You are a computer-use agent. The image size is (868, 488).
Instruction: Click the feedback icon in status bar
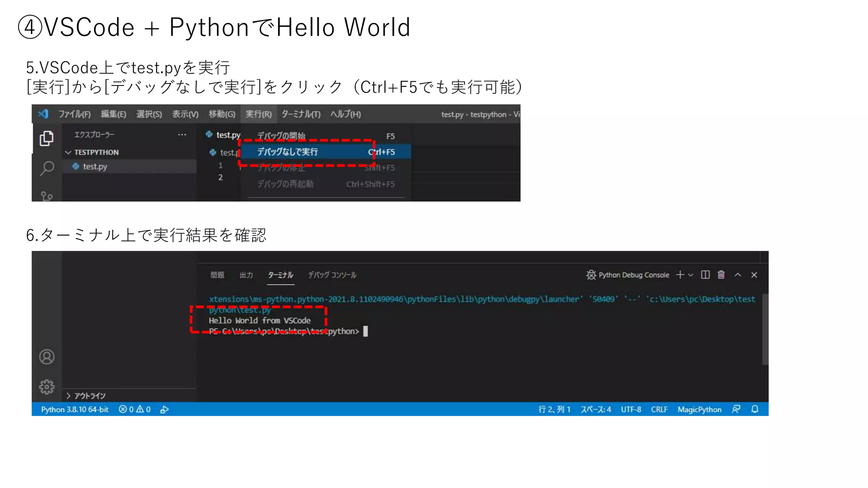736,409
